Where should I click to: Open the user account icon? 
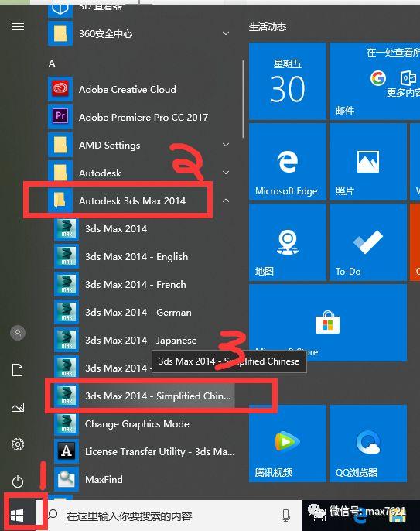18,333
